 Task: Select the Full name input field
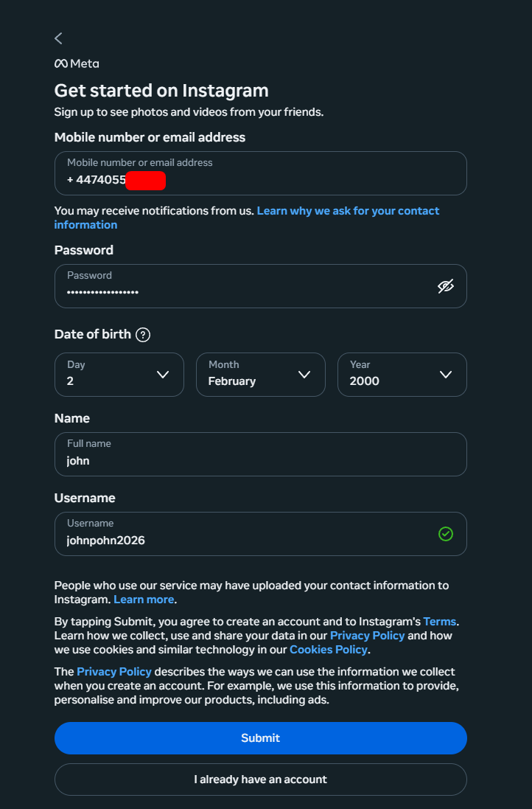click(260, 454)
